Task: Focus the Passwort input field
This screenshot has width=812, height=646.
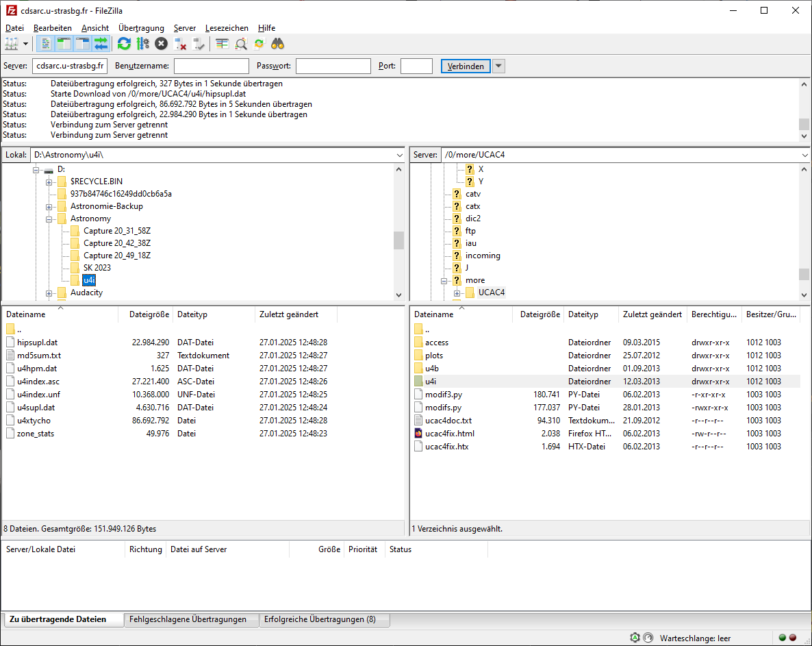Action: click(x=333, y=66)
